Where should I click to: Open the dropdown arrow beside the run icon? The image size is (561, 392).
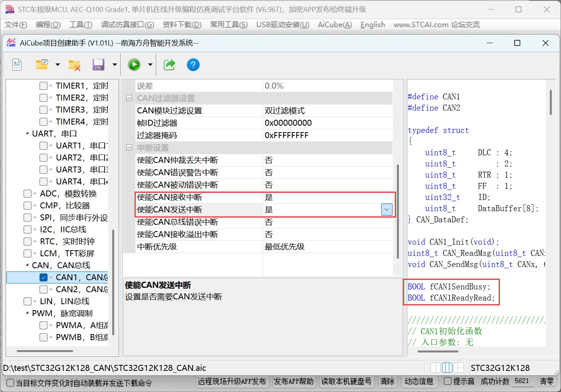150,65
